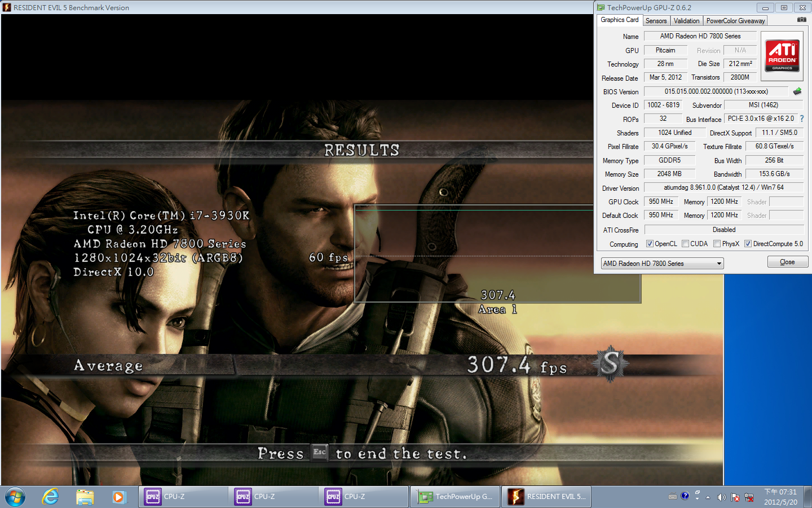The image size is (812, 508).
Task: Click the DirectX 10.0 text in game
Action: 113,272
